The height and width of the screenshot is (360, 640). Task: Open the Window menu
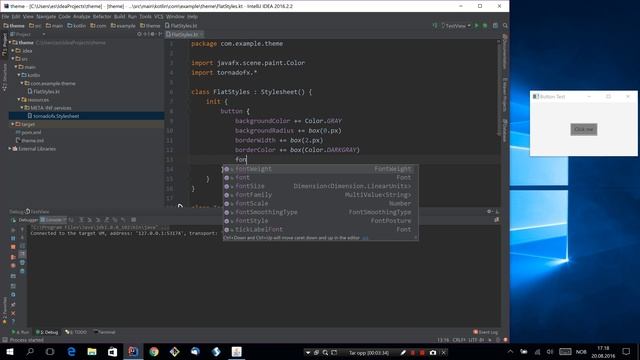click(175, 17)
